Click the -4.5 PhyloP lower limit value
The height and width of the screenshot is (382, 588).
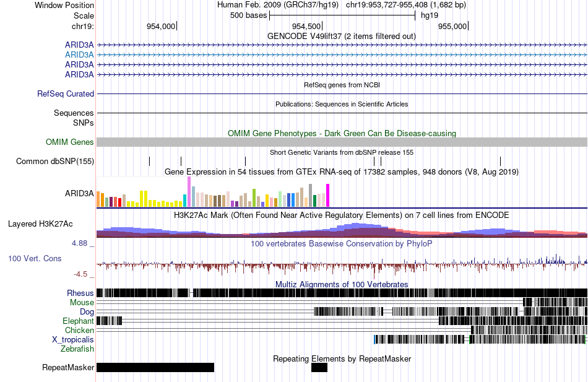[x=80, y=274]
